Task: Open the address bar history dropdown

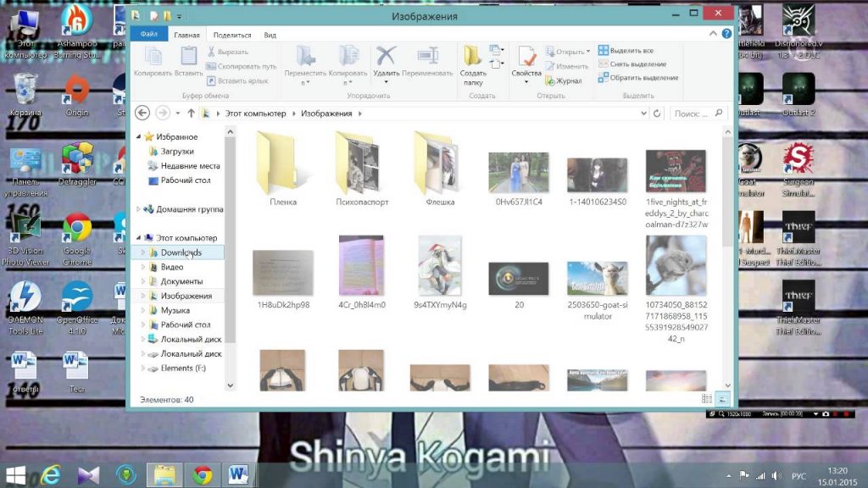Action: coord(644,114)
